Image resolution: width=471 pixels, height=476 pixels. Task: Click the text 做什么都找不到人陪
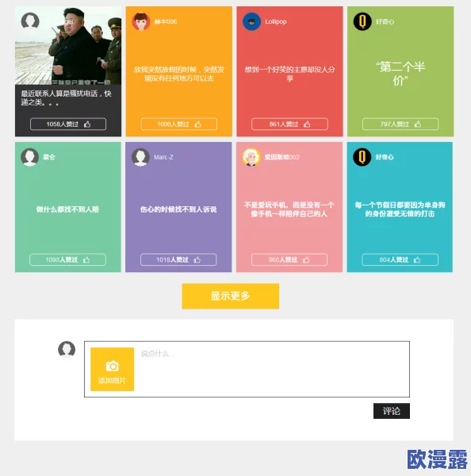click(67, 209)
